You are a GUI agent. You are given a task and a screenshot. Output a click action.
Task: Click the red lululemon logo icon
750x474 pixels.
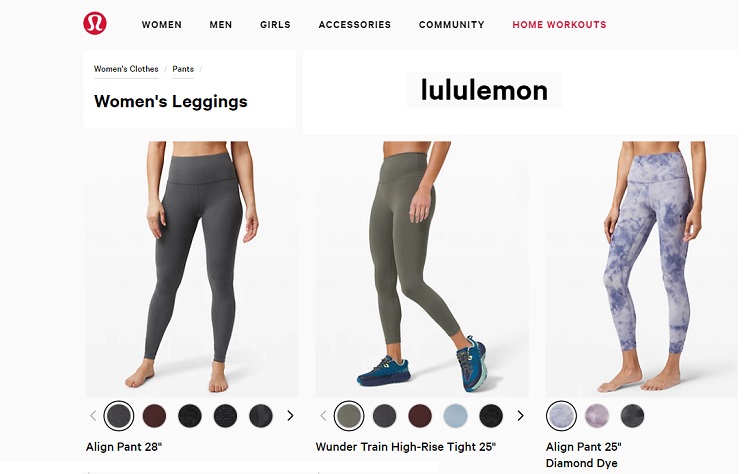(x=95, y=23)
